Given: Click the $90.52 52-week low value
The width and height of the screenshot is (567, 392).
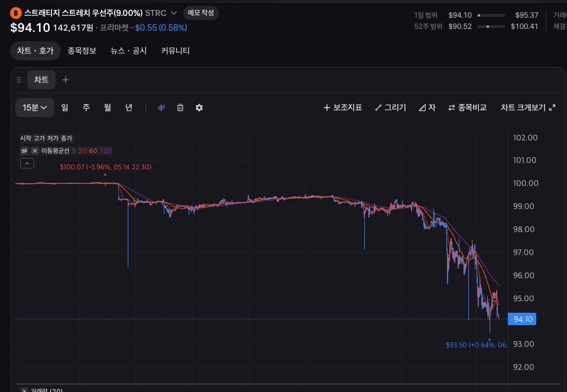Looking at the screenshot, I should tap(460, 27).
